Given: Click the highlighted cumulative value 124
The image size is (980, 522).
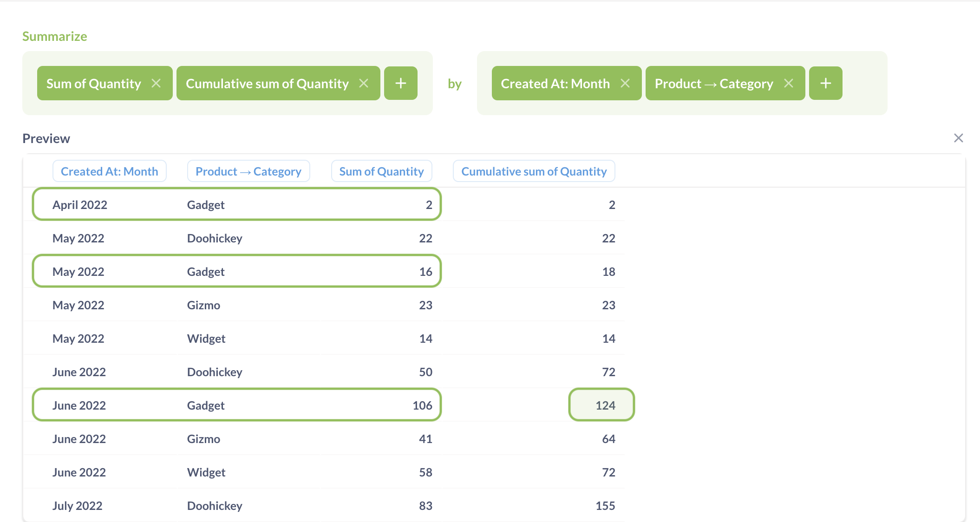Looking at the screenshot, I should [x=605, y=405].
